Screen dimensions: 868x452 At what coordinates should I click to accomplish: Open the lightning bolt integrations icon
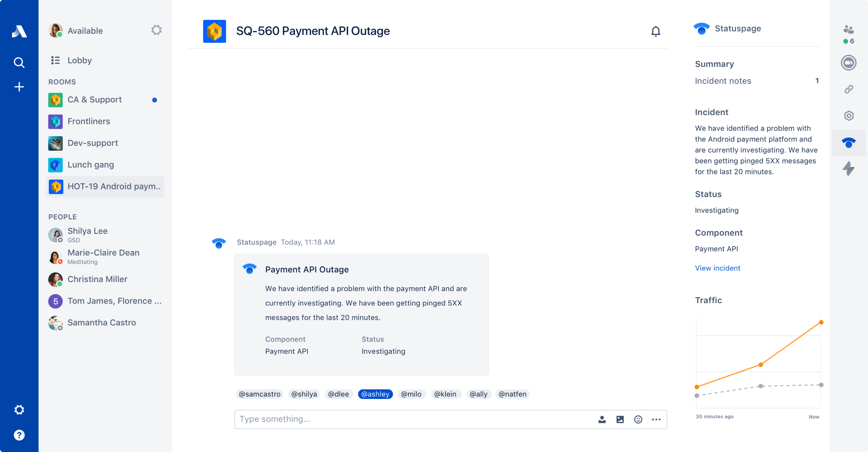pyautogui.click(x=849, y=169)
